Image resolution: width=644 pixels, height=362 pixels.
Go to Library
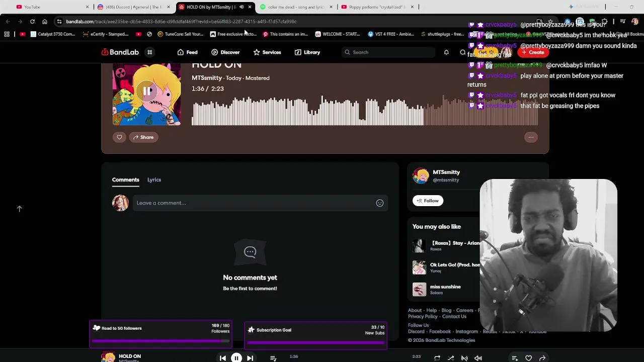[x=307, y=52]
